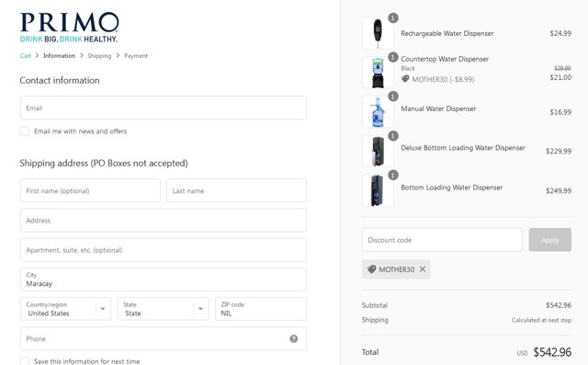588x365 pixels.
Task: Click the ZIP code field showing NIL
Action: pyautogui.click(x=261, y=309)
